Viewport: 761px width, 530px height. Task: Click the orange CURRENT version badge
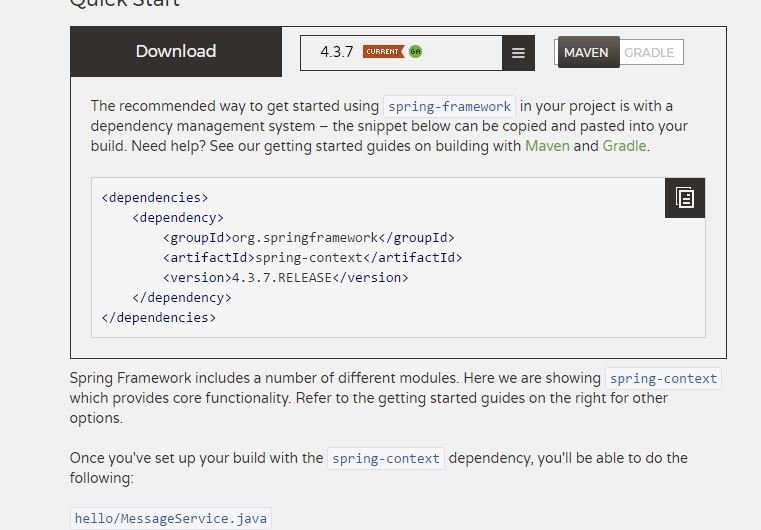coord(383,52)
